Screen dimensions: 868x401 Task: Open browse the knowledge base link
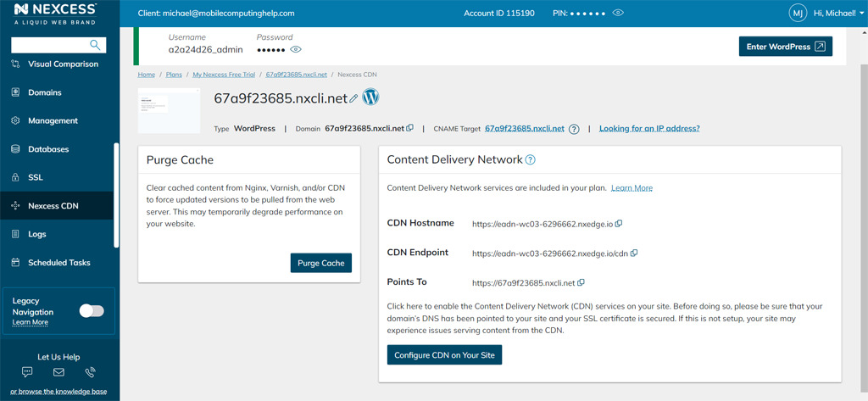tap(58, 392)
